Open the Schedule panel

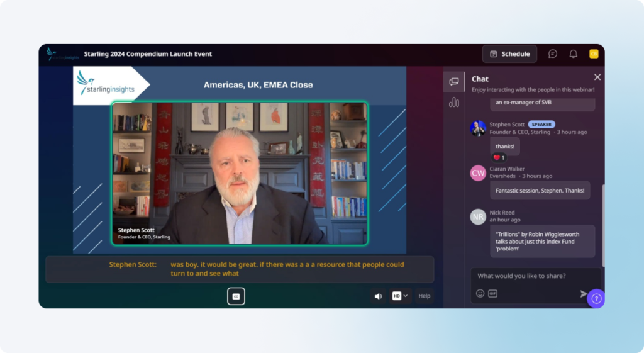pyautogui.click(x=509, y=54)
